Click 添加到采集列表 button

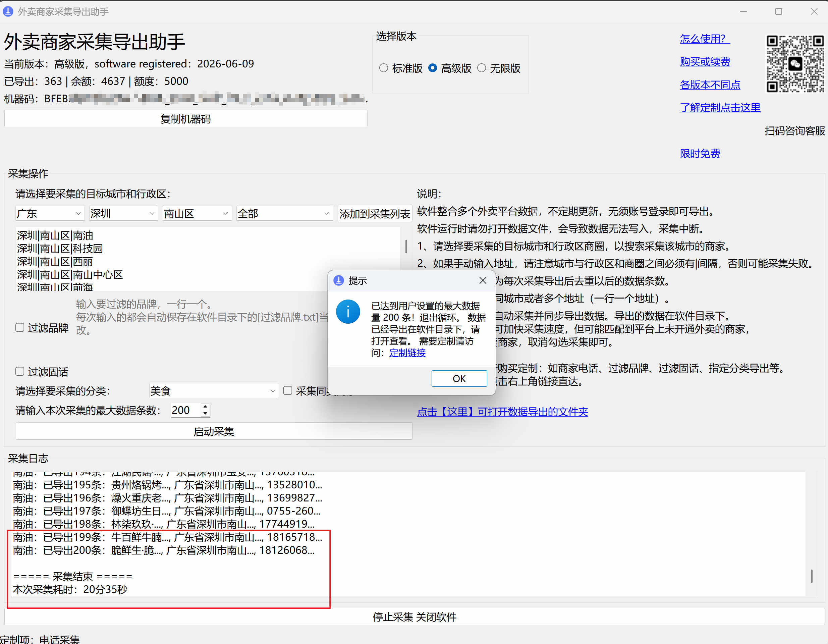[x=375, y=214]
